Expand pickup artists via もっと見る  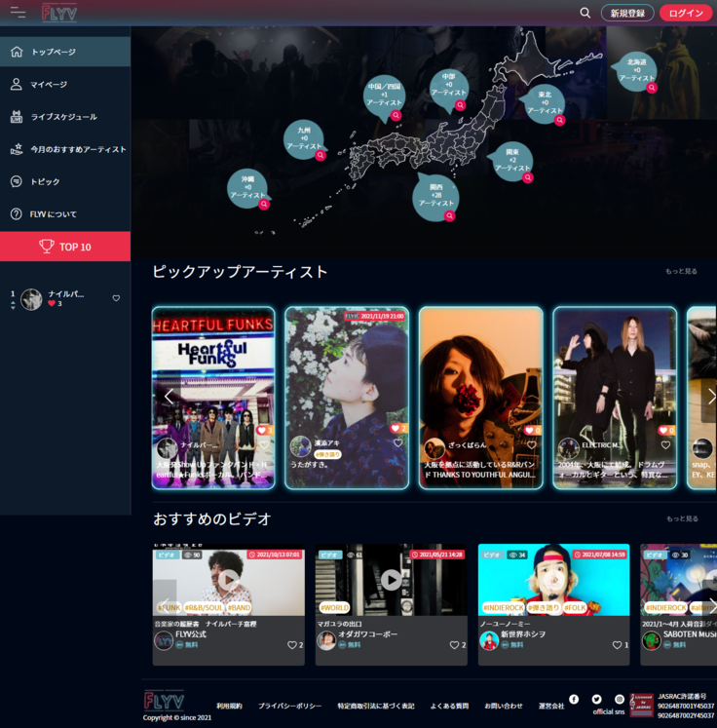[681, 272]
